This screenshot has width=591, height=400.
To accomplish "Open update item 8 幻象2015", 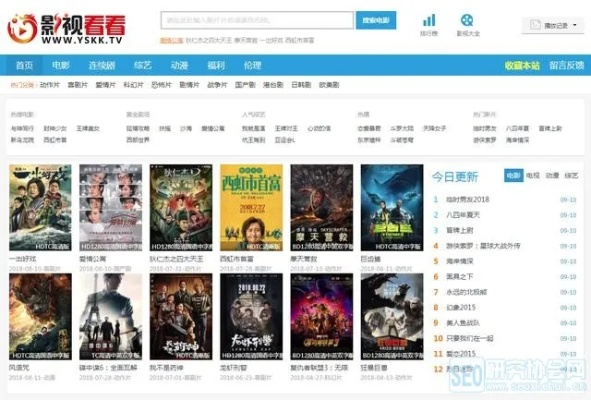I will 461,308.
